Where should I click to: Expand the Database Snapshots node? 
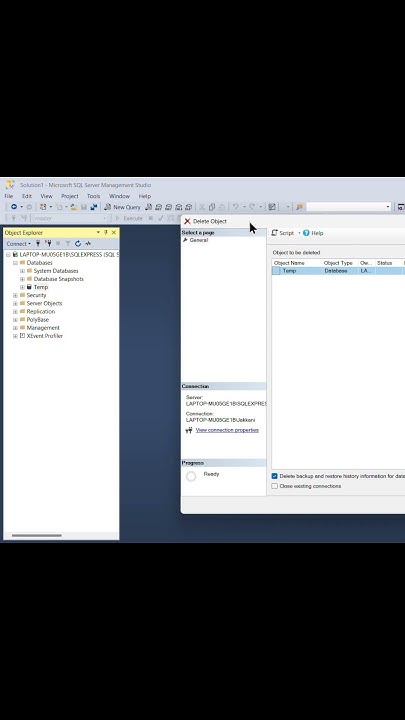pos(22,279)
